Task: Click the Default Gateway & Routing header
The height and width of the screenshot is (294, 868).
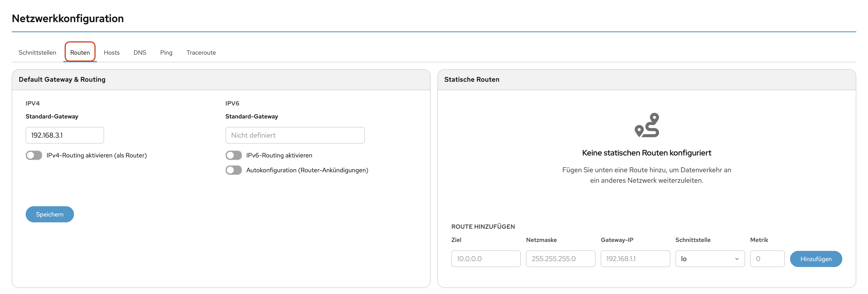Action: pos(62,79)
